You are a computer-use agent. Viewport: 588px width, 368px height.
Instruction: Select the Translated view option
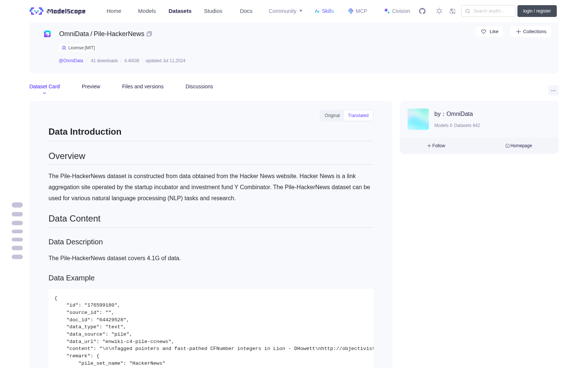[x=358, y=116]
